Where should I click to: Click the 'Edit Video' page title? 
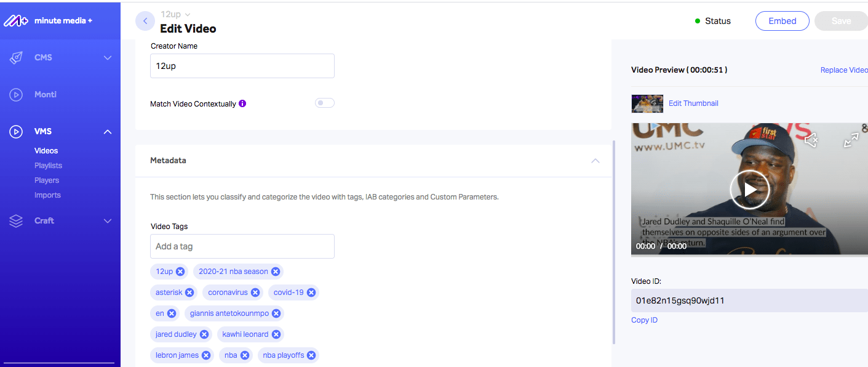click(x=188, y=29)
